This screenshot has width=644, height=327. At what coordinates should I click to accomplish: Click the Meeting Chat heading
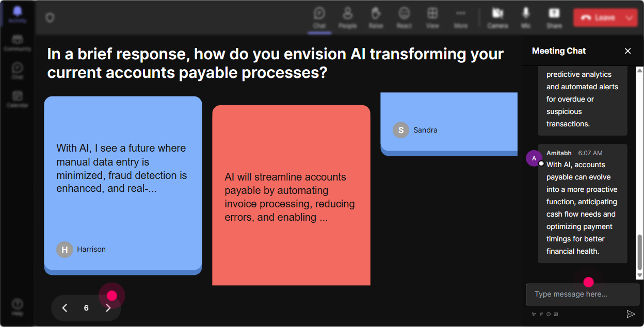point(559,51)
